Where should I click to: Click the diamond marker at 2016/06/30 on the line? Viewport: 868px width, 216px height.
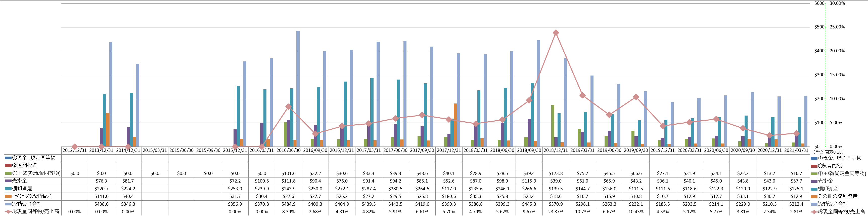click(x=288, y=107)
